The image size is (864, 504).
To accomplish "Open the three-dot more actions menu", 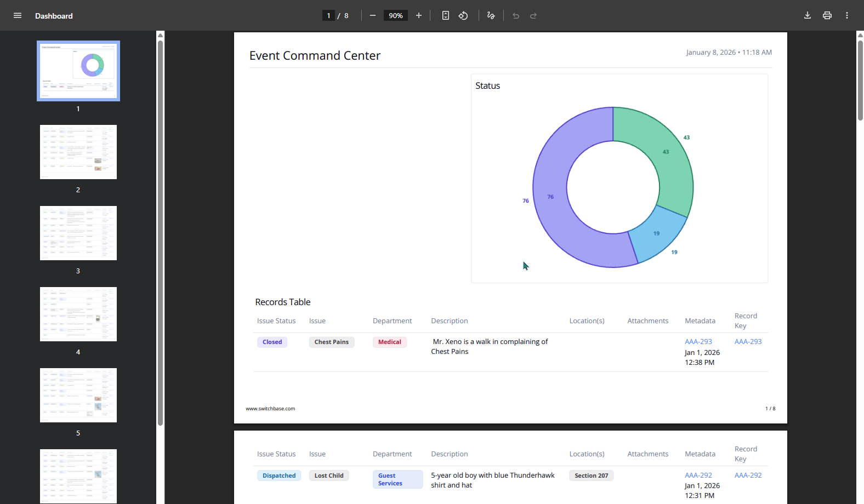I will point(847,15).
